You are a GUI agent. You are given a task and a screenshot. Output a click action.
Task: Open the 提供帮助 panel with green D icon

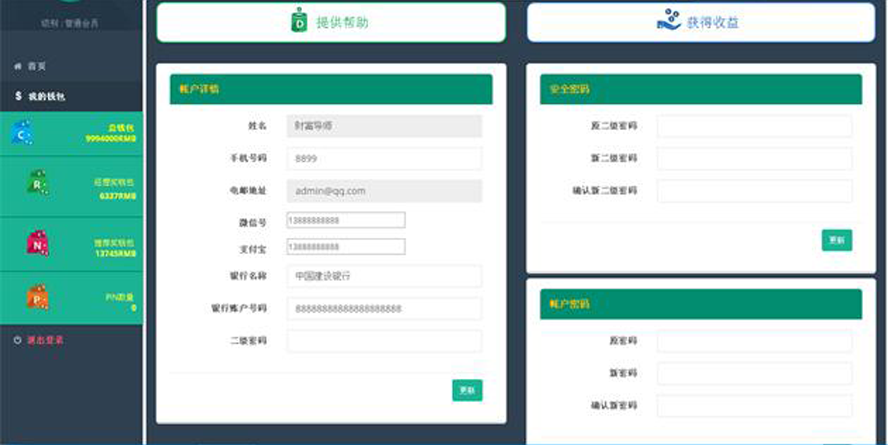[x=331, y=23]
